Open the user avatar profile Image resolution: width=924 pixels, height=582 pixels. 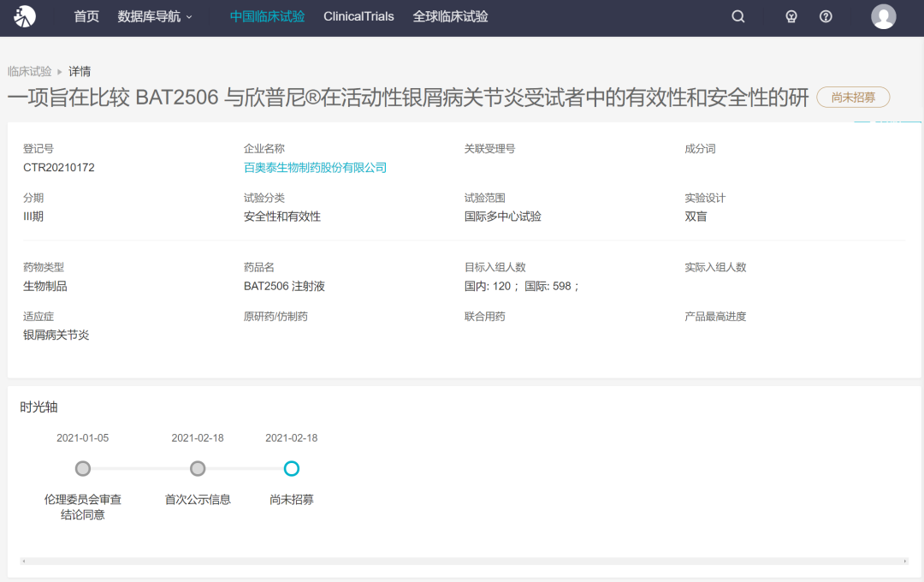pos(883,16)
